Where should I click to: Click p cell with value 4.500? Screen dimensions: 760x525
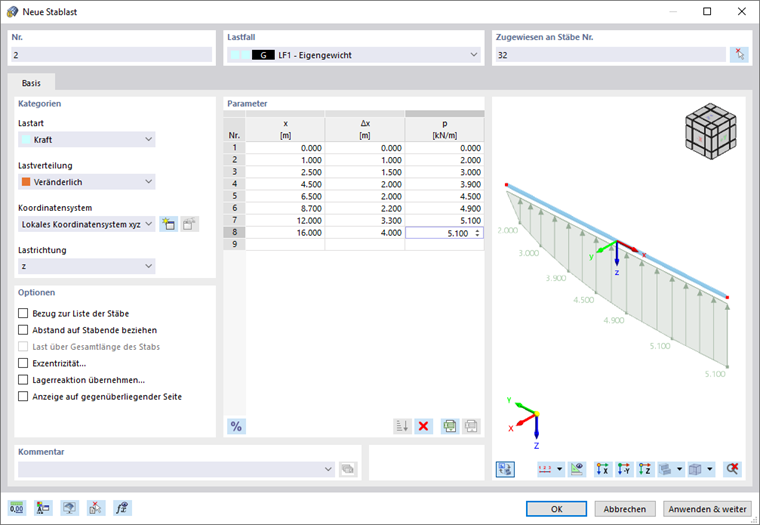[444, 196]
